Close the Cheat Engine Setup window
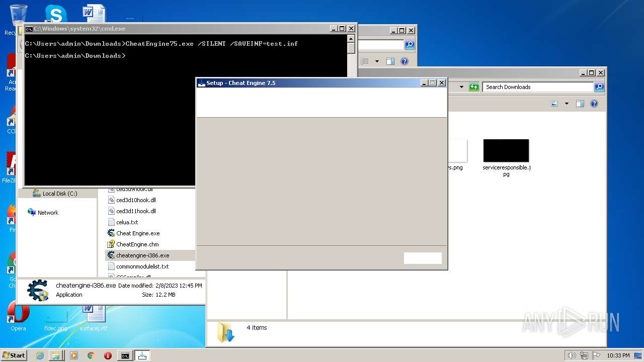This screenshot has width=644, height=362. [442, 83]
